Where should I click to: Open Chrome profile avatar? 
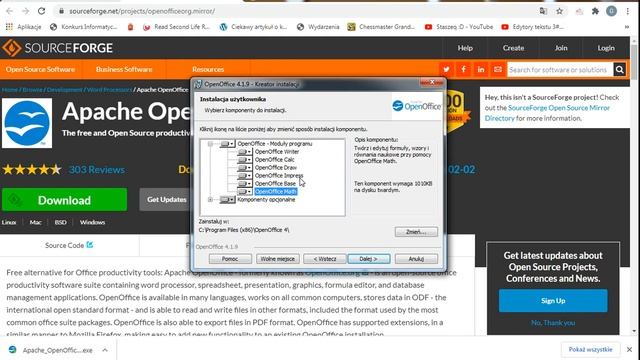pos(611,11)
